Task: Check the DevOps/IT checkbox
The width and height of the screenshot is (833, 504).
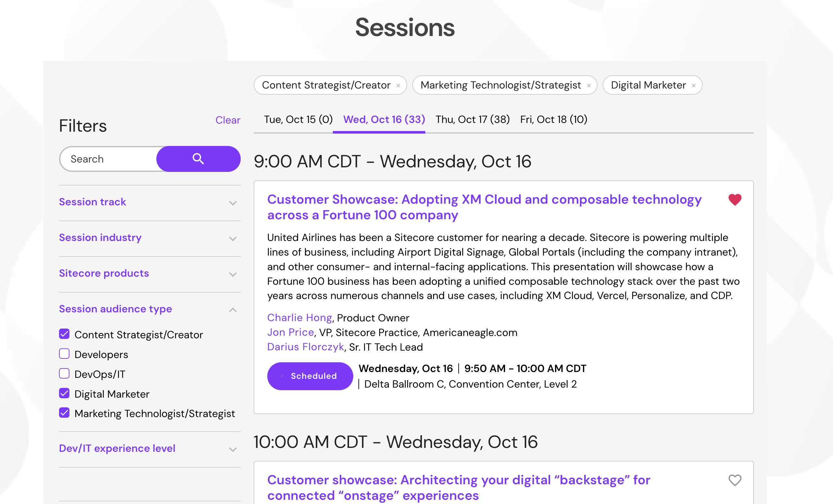Action: tap(64, 374)
